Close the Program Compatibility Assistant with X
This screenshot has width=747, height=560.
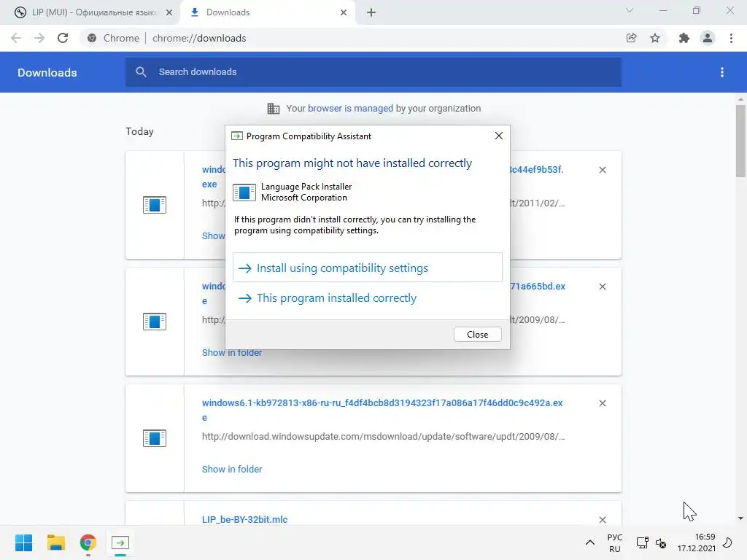pos(499,136)
